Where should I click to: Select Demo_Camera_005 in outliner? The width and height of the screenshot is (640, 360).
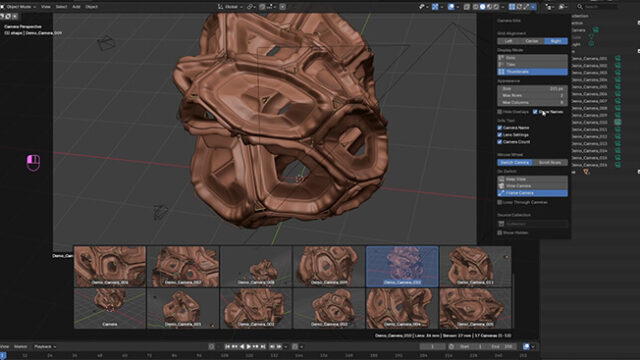589,87
